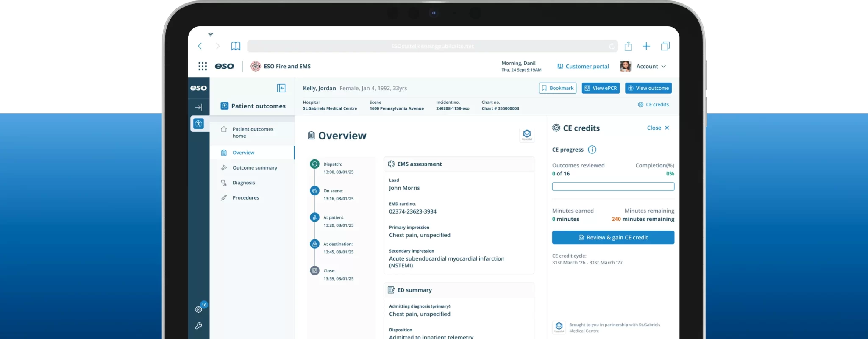Click the Dispatch timeline marker
This screenshot has width=868, height=339.
coord(314,164)
